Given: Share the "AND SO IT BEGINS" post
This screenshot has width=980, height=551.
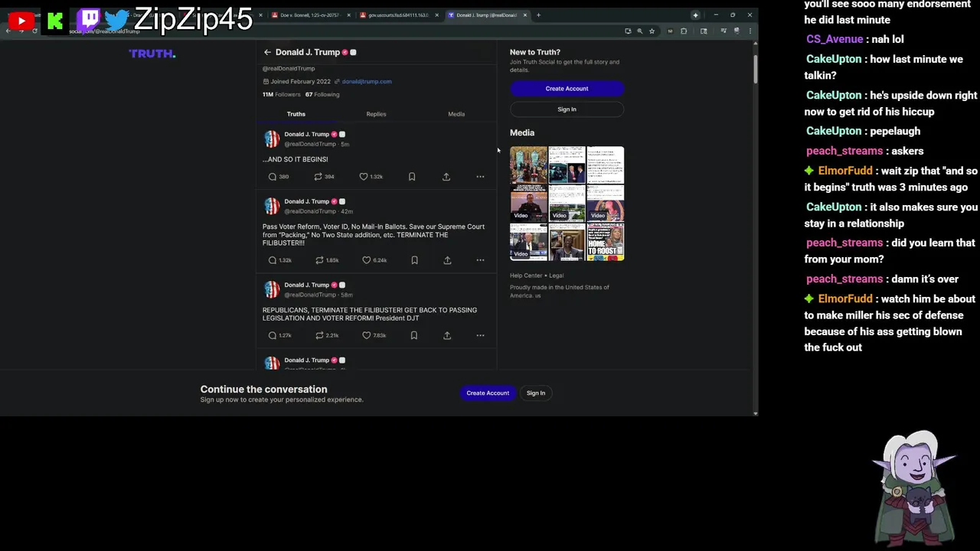Looking at the screenshot, I should tap(446, 177).
